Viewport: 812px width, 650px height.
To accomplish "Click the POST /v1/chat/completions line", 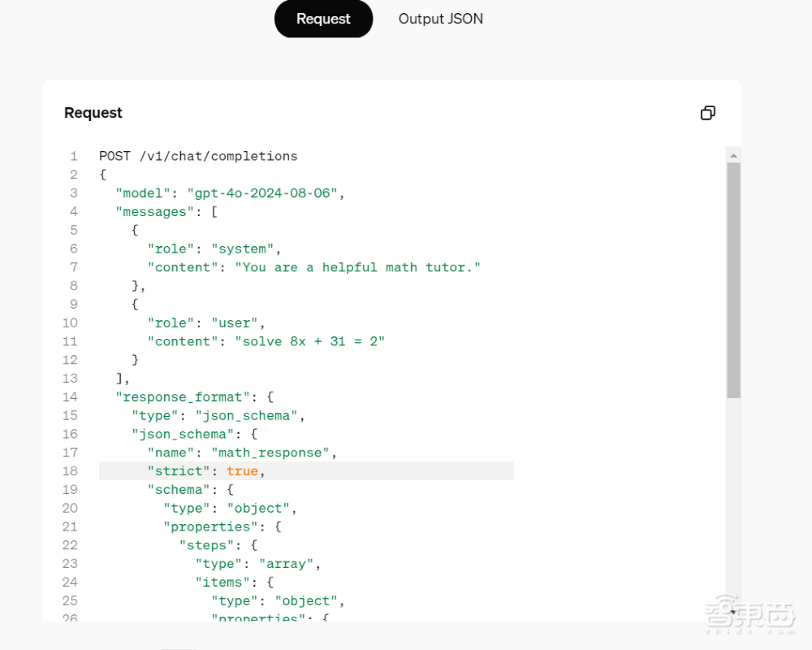I will click(198, 156).
